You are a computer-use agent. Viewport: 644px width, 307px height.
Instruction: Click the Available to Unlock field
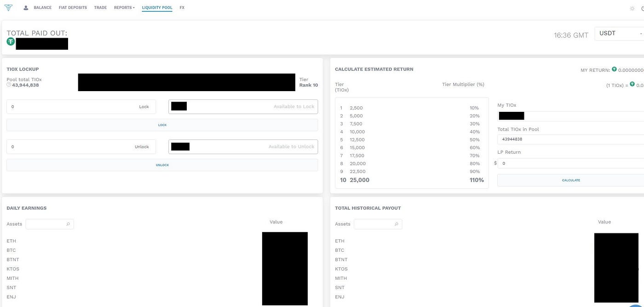[243, 147]
